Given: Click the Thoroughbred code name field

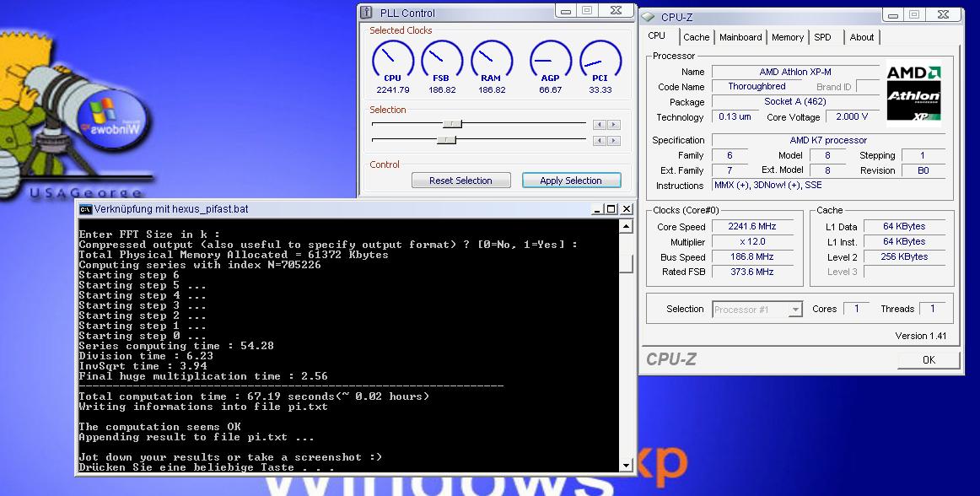Looking at the screenshot, I should 757,87.
